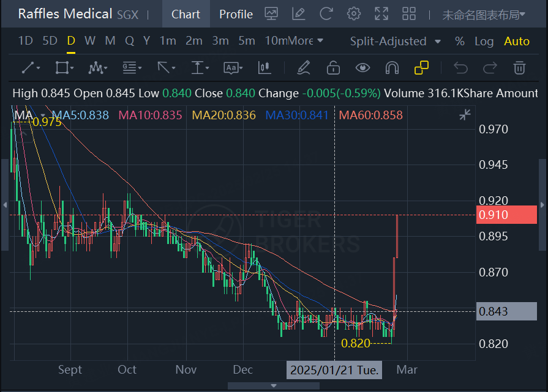Open the Split-Adjusted dropdown
This screenshot has height=392, width=548.
click(396, 41)
